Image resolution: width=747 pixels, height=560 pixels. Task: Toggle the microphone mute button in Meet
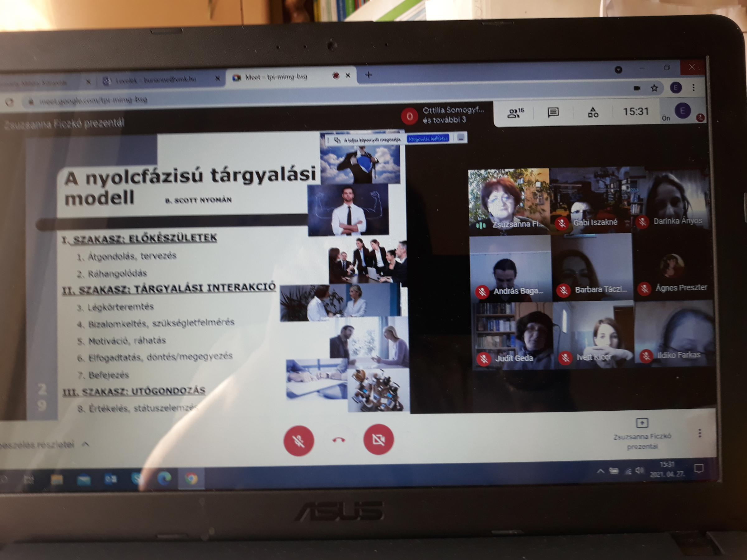tap(298, 441)
